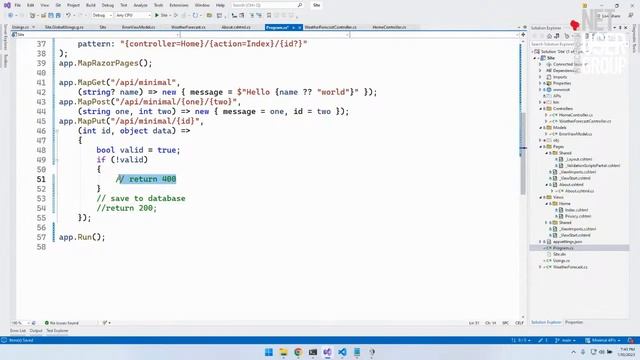The width and height of the screenshot is (640, 360).
Task: Switch to the WeatherForecastController.cs tab
Action: tap(330, 27)
